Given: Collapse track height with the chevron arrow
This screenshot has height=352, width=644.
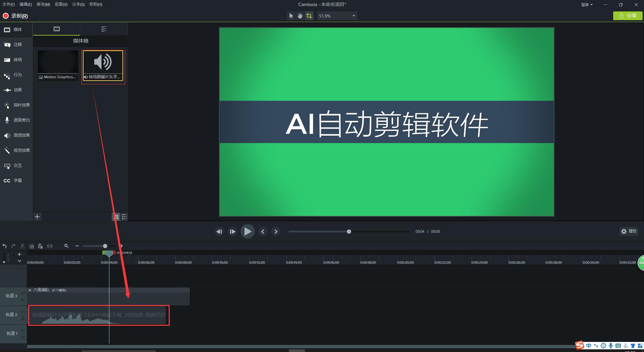Looking at the screenshot, I should click(x=19, y=261).
